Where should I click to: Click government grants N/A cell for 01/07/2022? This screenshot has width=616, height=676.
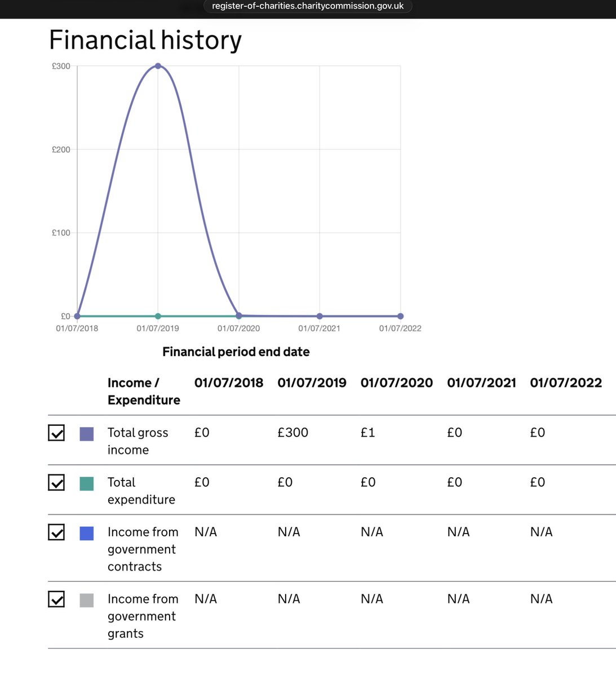point(542,599)
